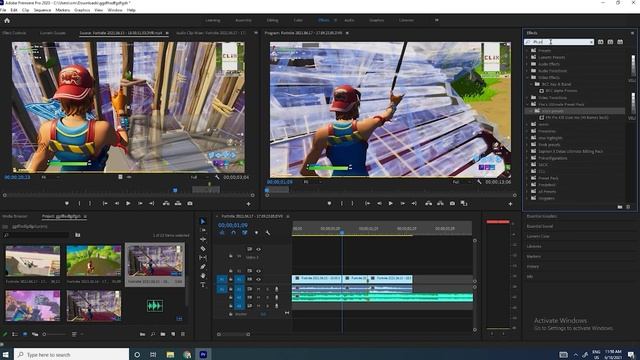Step forward one frame in Program monitor
The width and height of the screenshot is (640, 360).
point(402,203)
